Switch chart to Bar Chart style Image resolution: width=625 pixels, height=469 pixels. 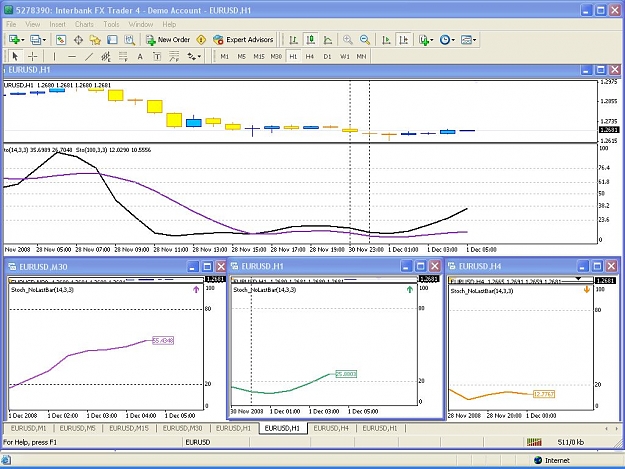293,40
